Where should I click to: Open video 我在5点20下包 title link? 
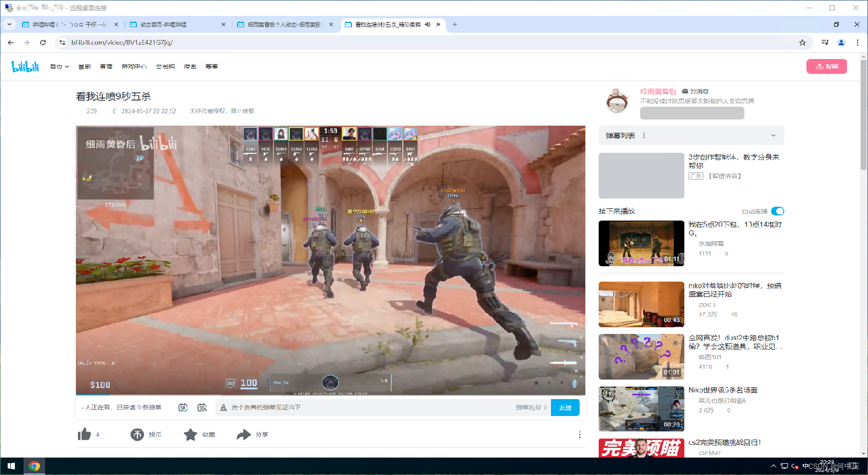click(x=735, y=229)
